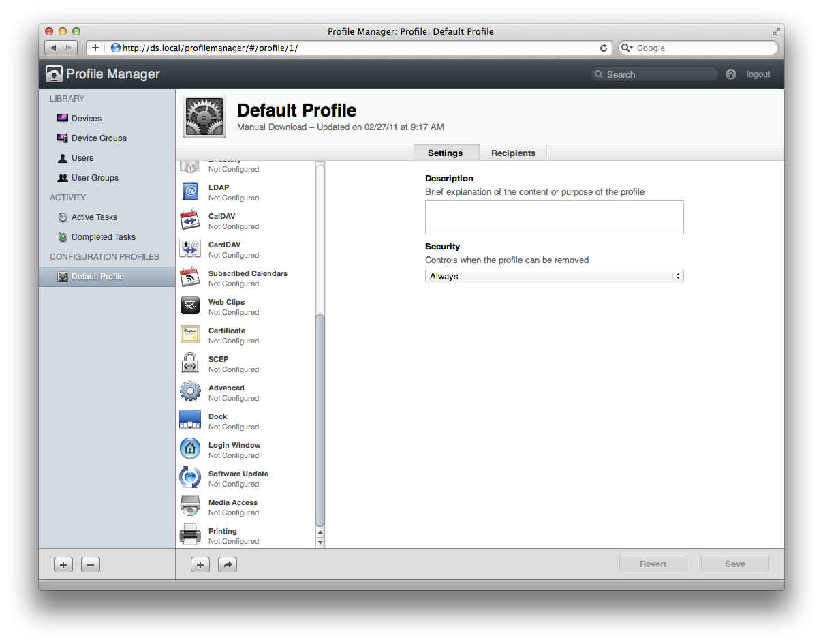Image resolution: width=823 pixels, height=644 pixels.
Task: Click the "Software Update" label text
Action: (x=238, y=474)
